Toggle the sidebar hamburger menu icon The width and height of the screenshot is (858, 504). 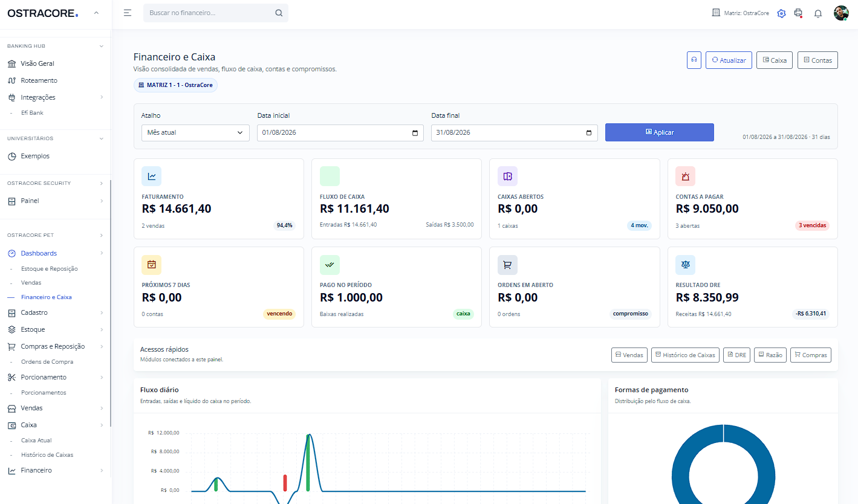(x=128, y=13)
